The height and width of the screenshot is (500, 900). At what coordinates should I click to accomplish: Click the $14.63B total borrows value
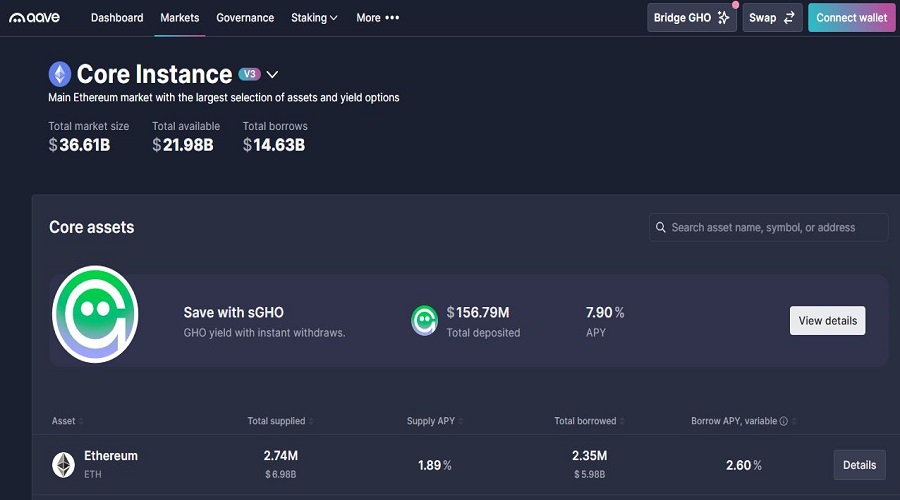pos(274,145)
